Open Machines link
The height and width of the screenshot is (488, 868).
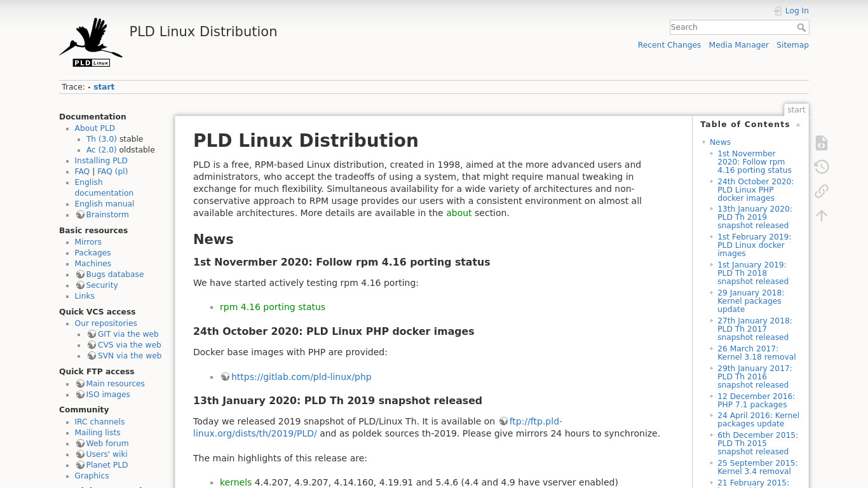click(93, 264)
